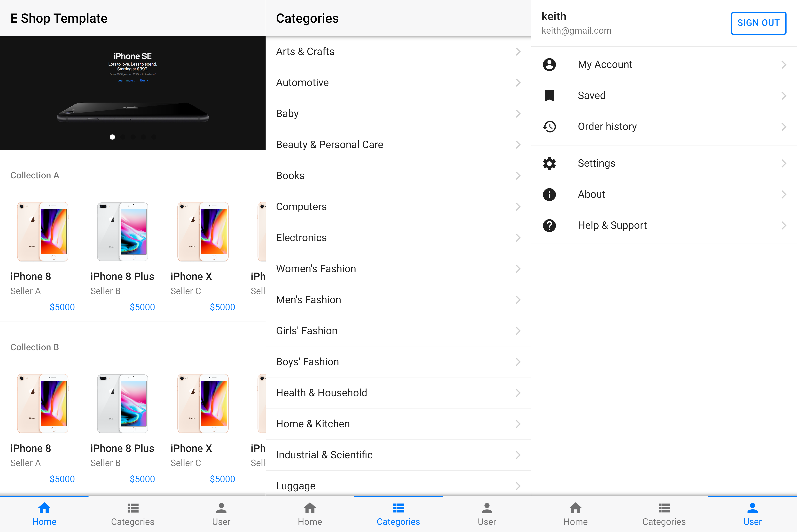Open iPhone 8 image in Collection B
Image resolution: width=797 pixels, height=532 pixels.
43,404
